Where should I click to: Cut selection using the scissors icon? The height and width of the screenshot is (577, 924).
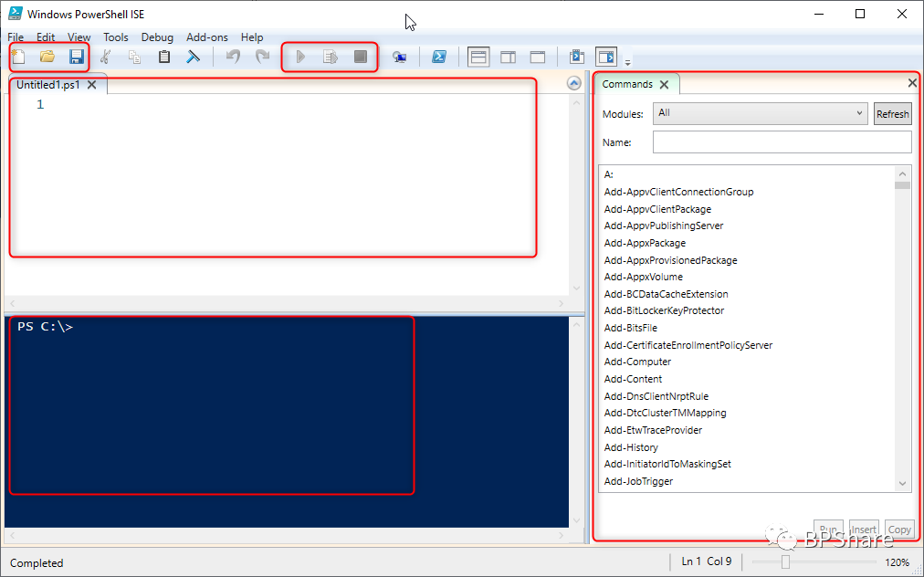click(106, 57)
